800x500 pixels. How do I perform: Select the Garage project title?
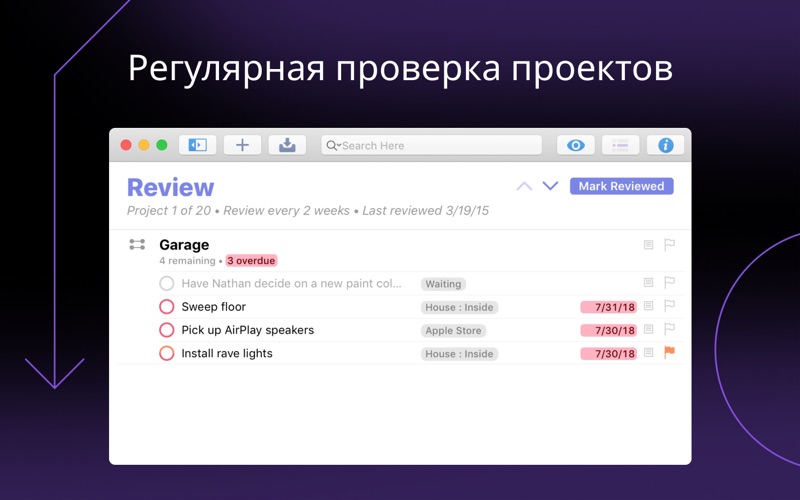click(x=184, y=245)
